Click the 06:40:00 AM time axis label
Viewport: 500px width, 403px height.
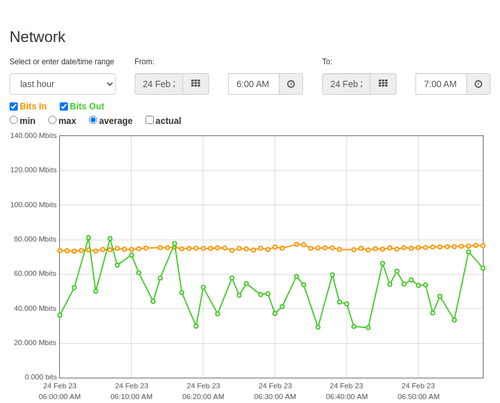pyautogui.click(x=347, y=397)
